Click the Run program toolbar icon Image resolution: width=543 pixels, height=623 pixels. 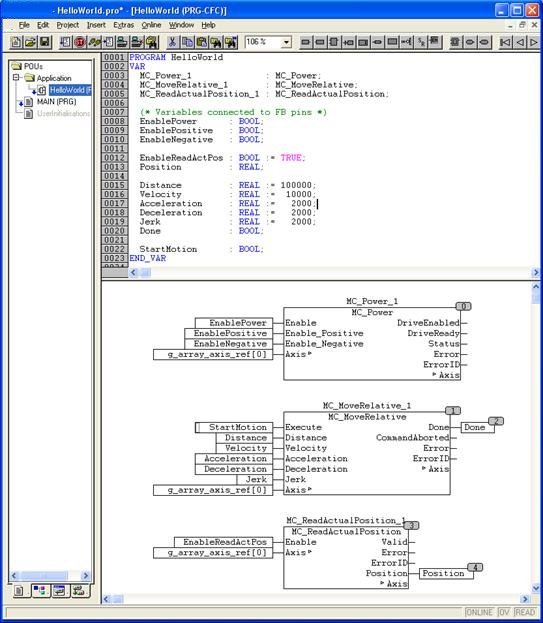66,42
